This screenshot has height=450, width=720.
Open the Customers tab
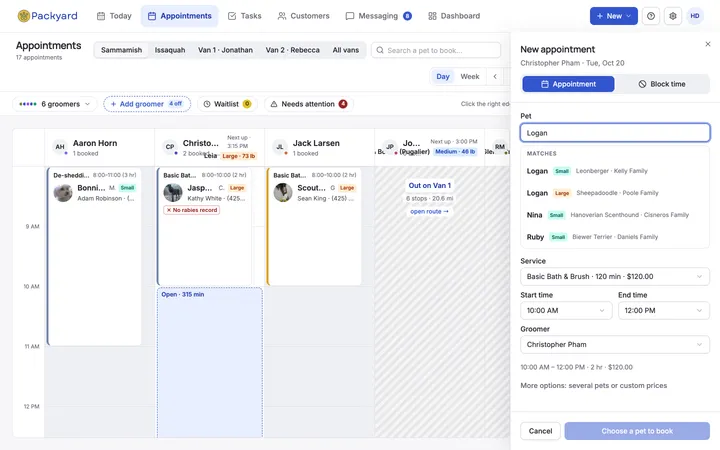click(304, 16)
